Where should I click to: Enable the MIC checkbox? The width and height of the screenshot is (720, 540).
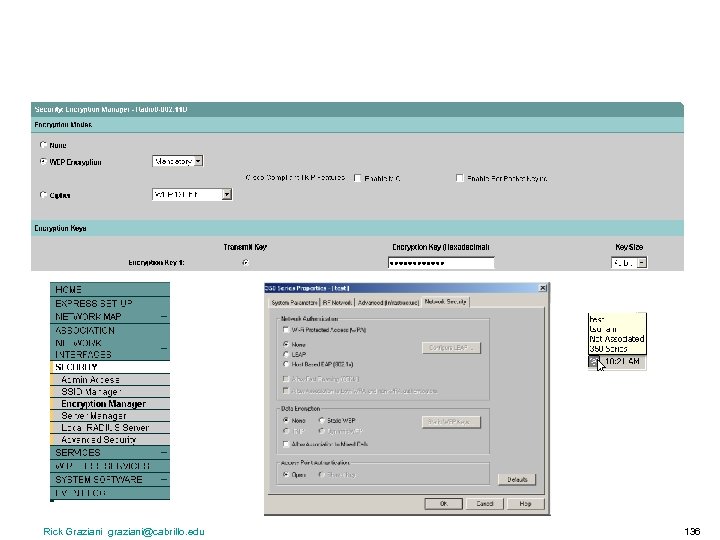point(357,178)
